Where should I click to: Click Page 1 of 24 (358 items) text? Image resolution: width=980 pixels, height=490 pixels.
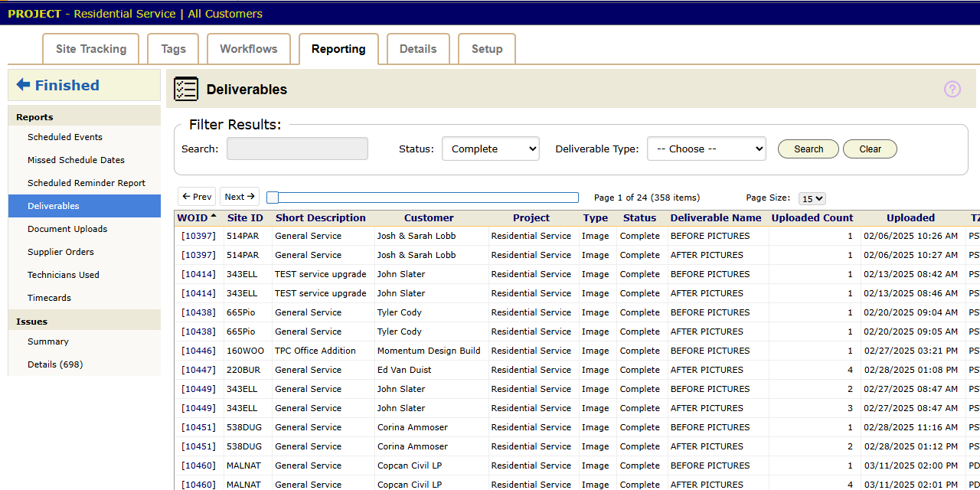(647, 198)
